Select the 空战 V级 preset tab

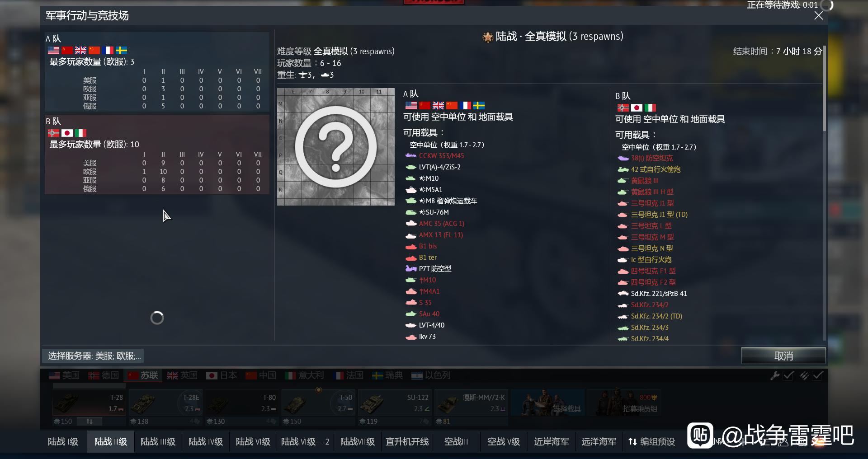point(504,442)
